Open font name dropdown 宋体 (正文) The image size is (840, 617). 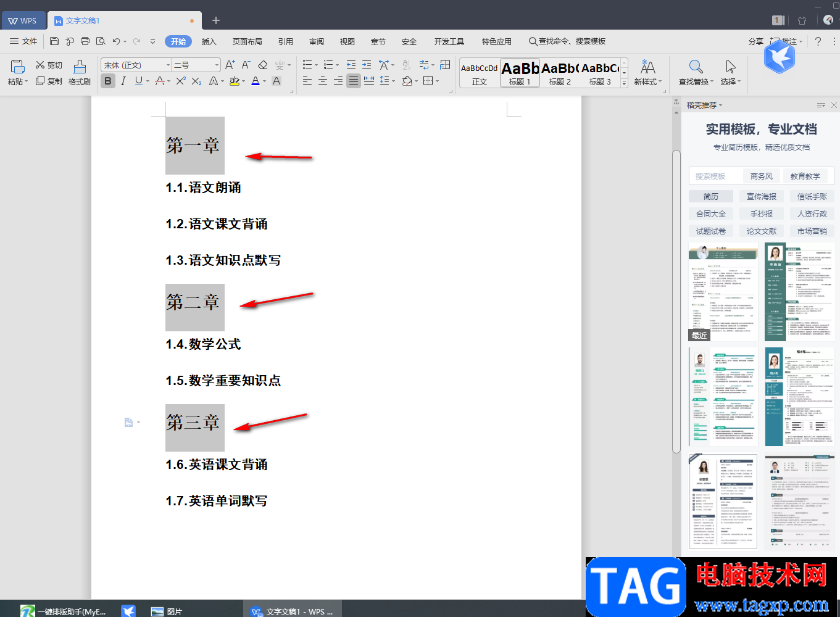tap(168, 65)
